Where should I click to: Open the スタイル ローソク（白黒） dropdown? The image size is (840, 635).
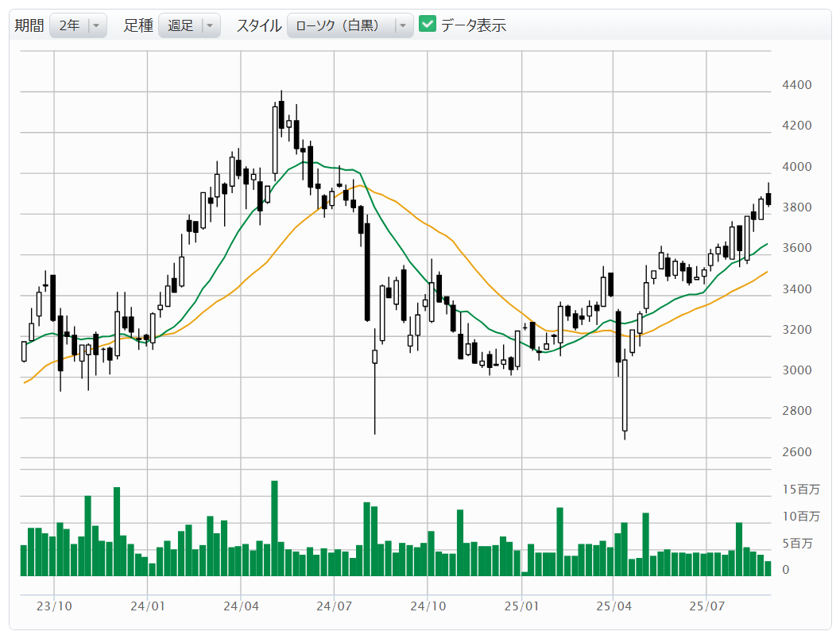pyautogui.click(x=350, y=25)
